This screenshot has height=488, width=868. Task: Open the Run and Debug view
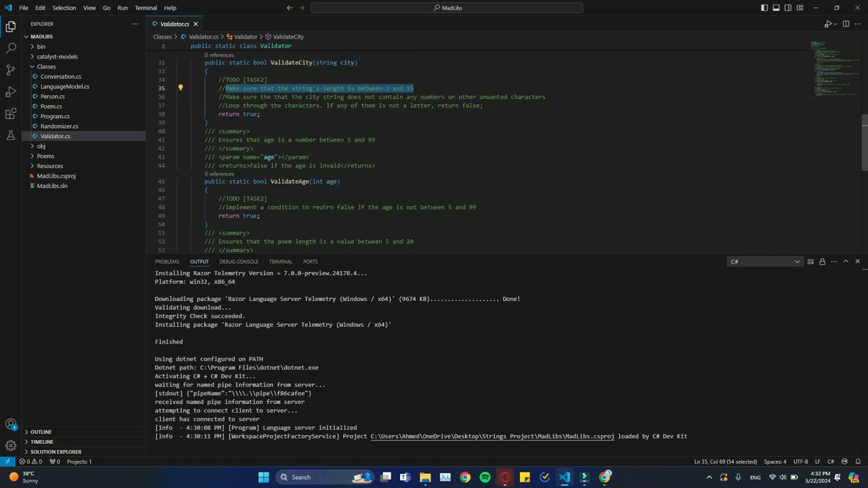[11, 91]
